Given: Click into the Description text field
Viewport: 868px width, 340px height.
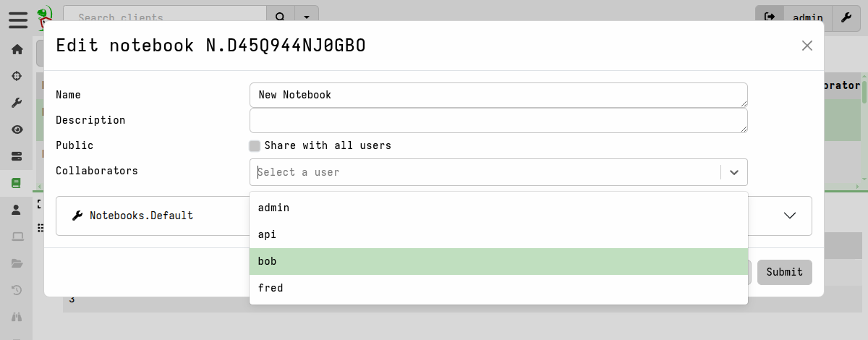Looking at the screenshot, I should click(498, 121).
